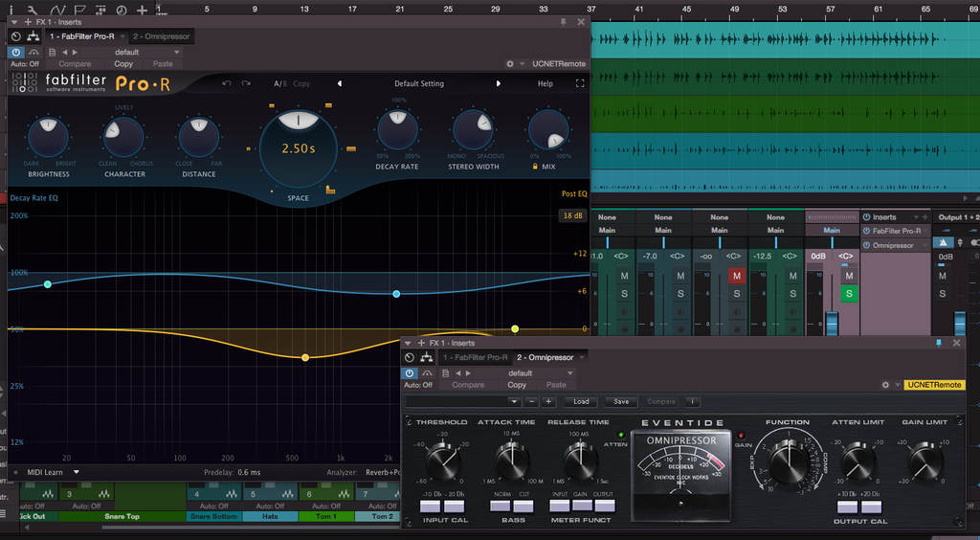The width and height of the screenshot is (980, 540).
Task: Unsolo the green S on FX channel
Action: pyautogui.click(x=849, y=293)
